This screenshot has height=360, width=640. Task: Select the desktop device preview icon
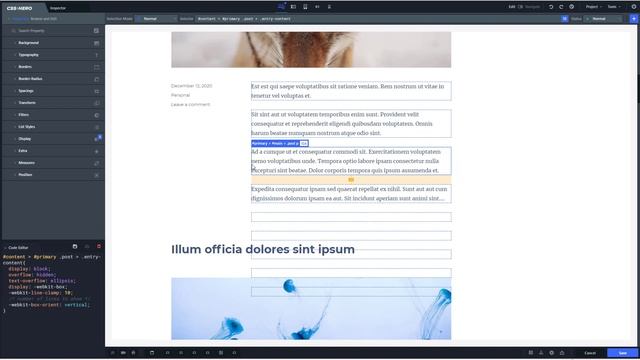pyautogui.click(x=281, y=7)
